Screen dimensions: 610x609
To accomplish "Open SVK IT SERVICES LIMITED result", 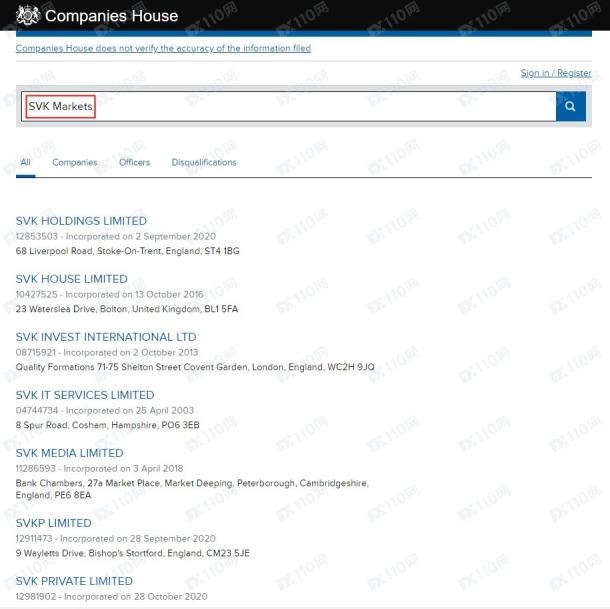I will point(85,395).
